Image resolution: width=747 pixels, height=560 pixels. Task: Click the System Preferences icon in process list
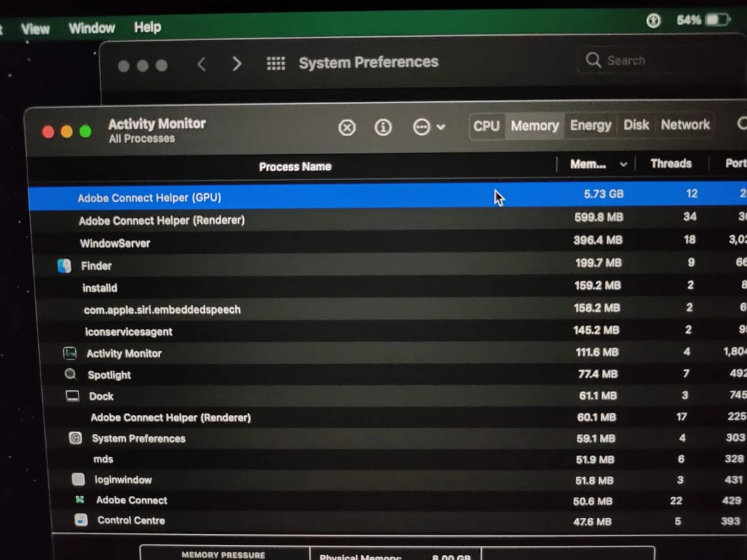coord(75,438)
